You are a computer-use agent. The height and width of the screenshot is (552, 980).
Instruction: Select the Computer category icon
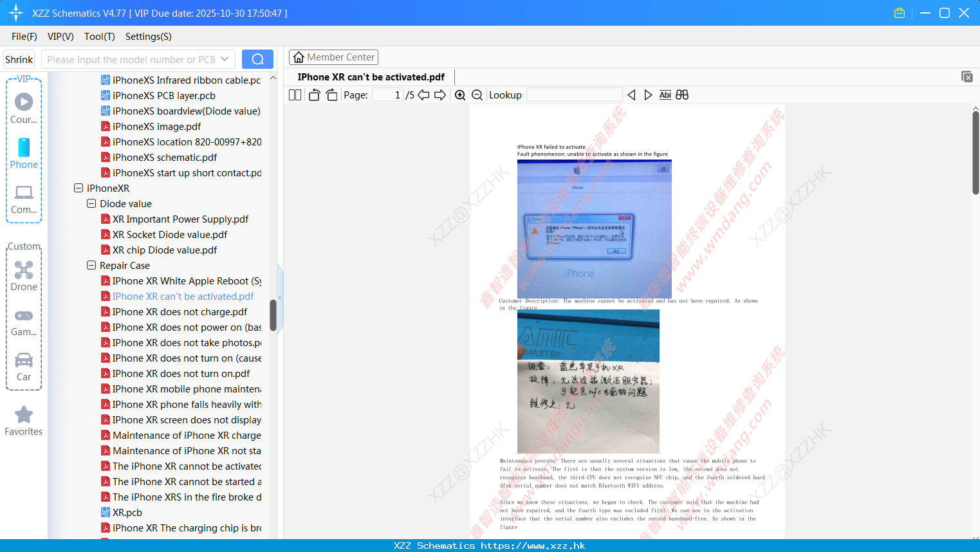coord(24,199)
